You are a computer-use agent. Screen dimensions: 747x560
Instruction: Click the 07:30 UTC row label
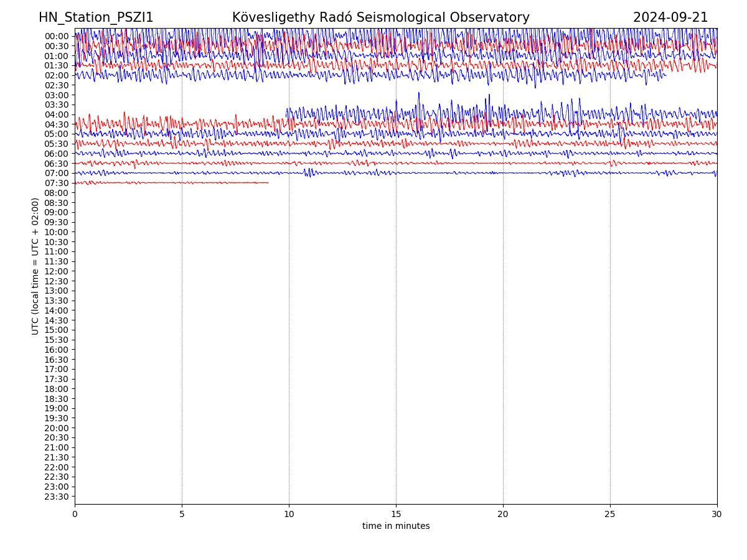pyautogui.click(x=57, y=183)
